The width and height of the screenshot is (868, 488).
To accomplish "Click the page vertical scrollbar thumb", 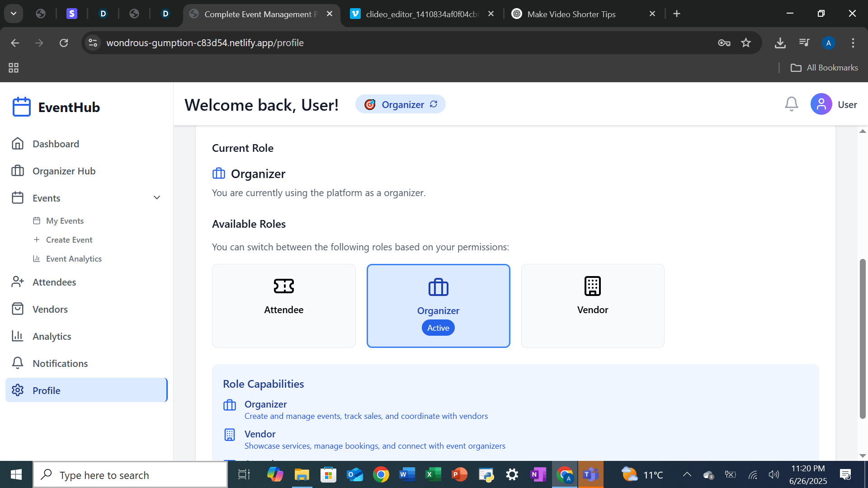I will point(863,339).
